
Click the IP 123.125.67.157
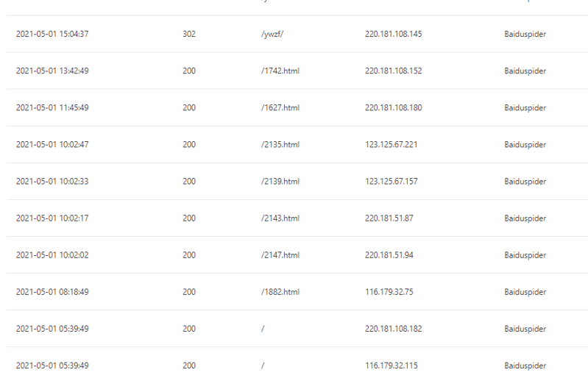[x=391, y=182]
